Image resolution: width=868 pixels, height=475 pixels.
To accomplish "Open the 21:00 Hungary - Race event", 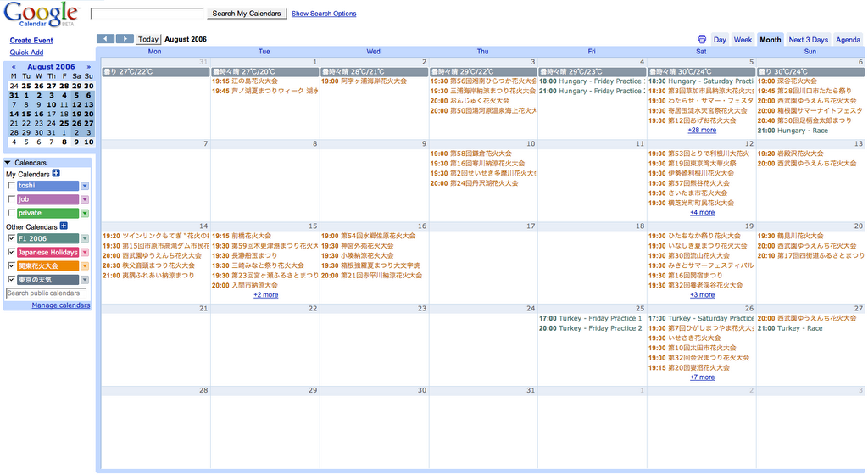I will pyautogui.click(x=793, y=131).
